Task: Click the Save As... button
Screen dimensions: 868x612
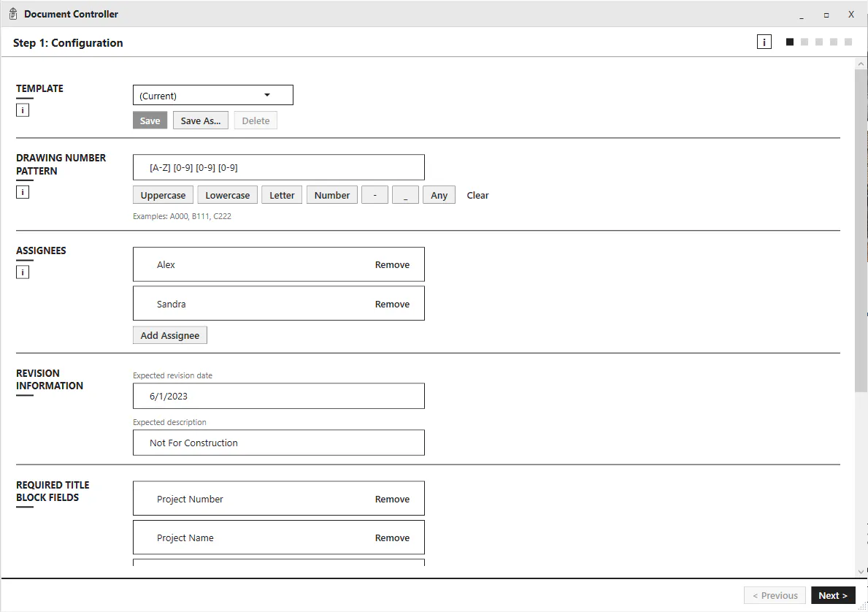Action: (201, 121)
